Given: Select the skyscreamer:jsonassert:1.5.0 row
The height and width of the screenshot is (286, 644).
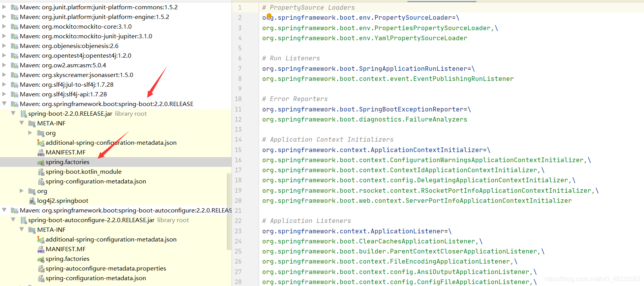Looking at the screenshot, I should coord(116,75).
